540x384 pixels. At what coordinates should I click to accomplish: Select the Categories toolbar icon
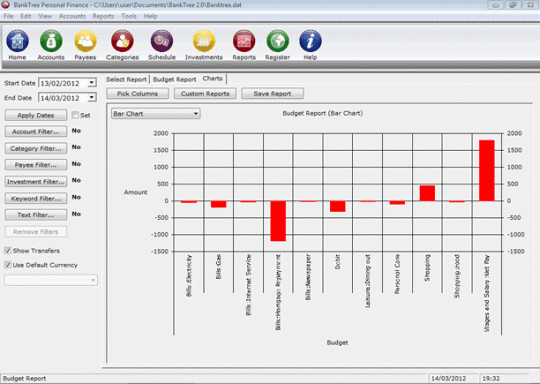(x=122, y=41)
